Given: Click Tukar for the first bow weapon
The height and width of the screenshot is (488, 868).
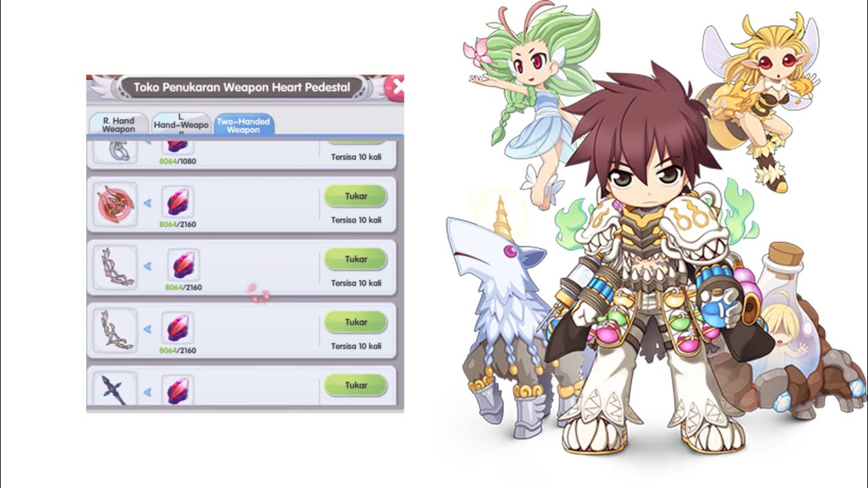Looking at the screenshot, I should point(356,260).
